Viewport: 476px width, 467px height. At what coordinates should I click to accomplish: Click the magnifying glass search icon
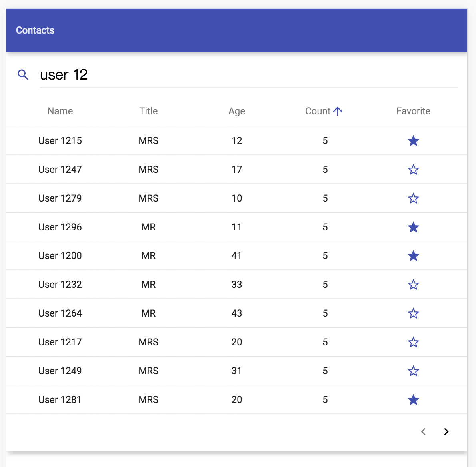[x=23, y=75]
